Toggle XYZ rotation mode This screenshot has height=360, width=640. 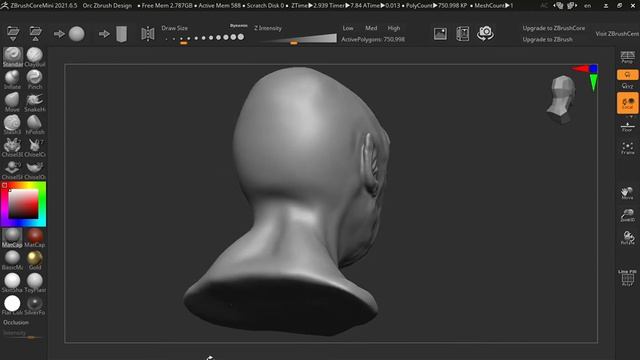(x=627, y=86)
